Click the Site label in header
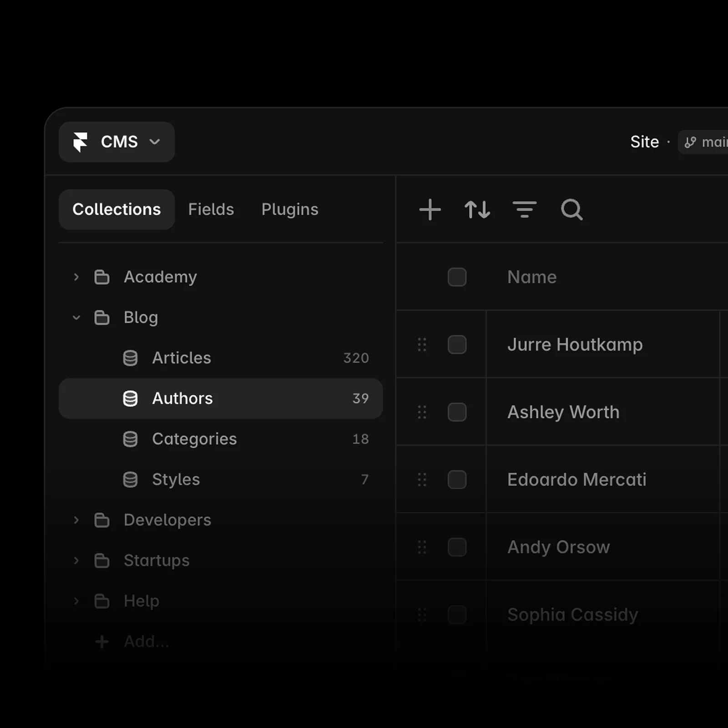 (644, 142)
